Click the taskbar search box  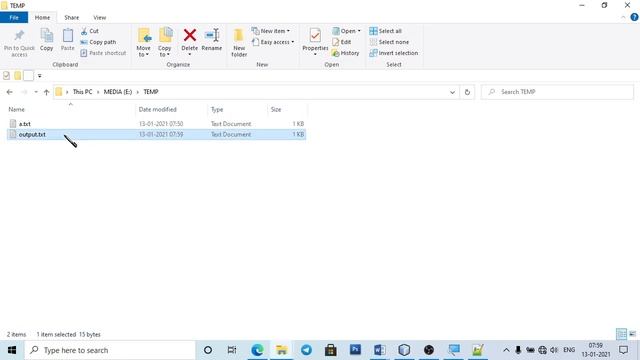pyautogui.click(x=110, y=350)
